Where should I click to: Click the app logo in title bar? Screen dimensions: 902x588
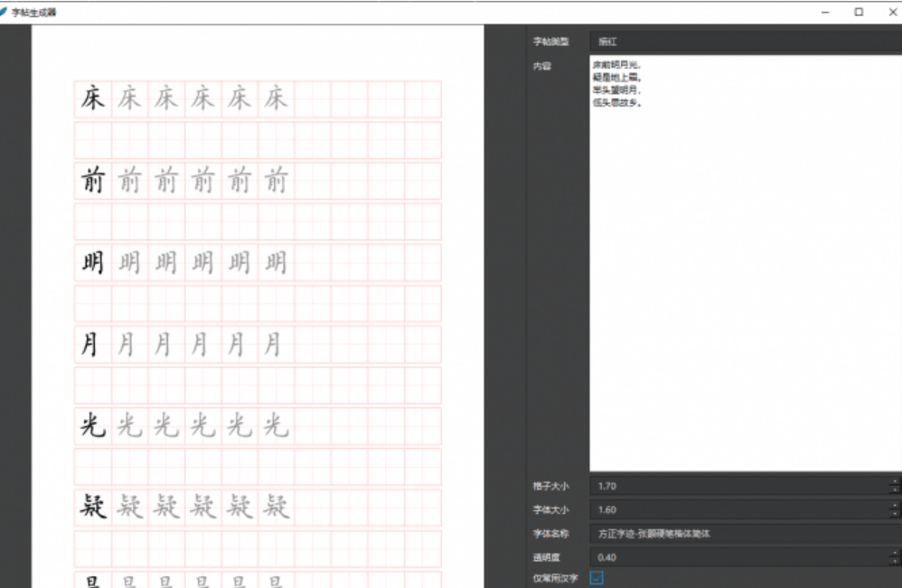pos(5,12)
